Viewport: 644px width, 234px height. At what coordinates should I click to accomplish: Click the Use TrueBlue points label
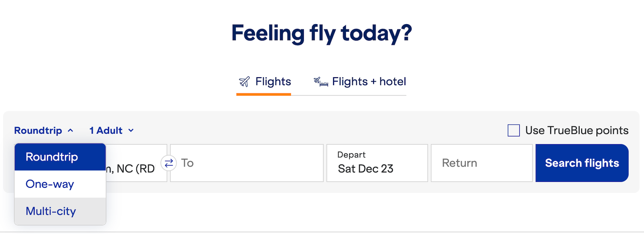click(576, 130)
